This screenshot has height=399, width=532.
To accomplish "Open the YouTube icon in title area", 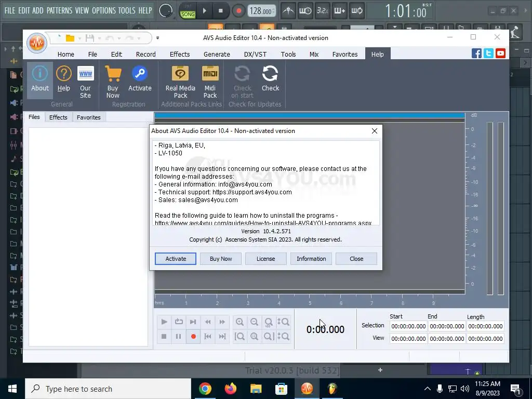I will [x=500, y=54].
